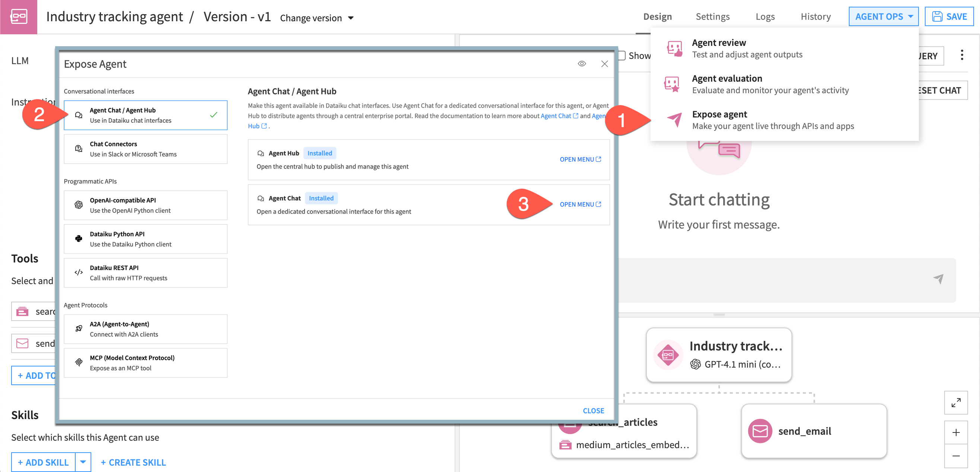Open Agent Chat OPEN MENU link
Image resolution: width=980 pixels, height=472 pixels.
tap(580, 204)
